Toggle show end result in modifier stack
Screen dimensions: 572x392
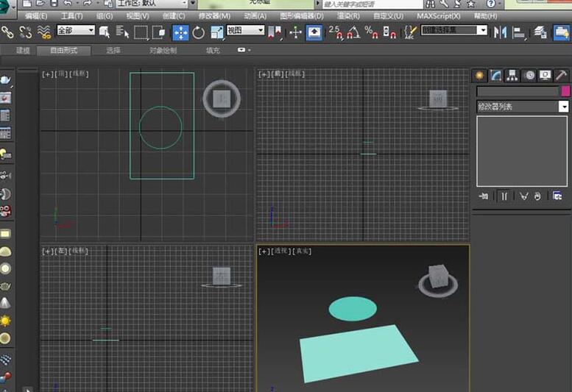tap(504, 196)
